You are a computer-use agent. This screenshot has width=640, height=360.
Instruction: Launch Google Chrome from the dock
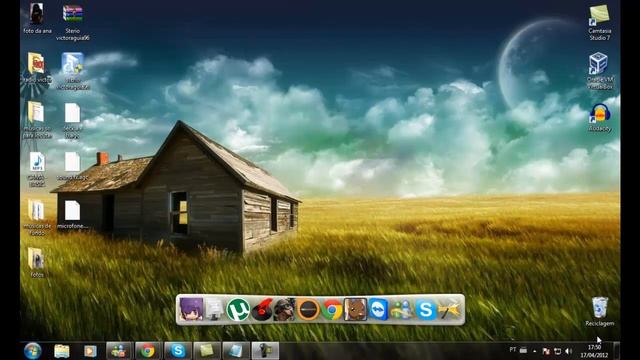(332, 310)
